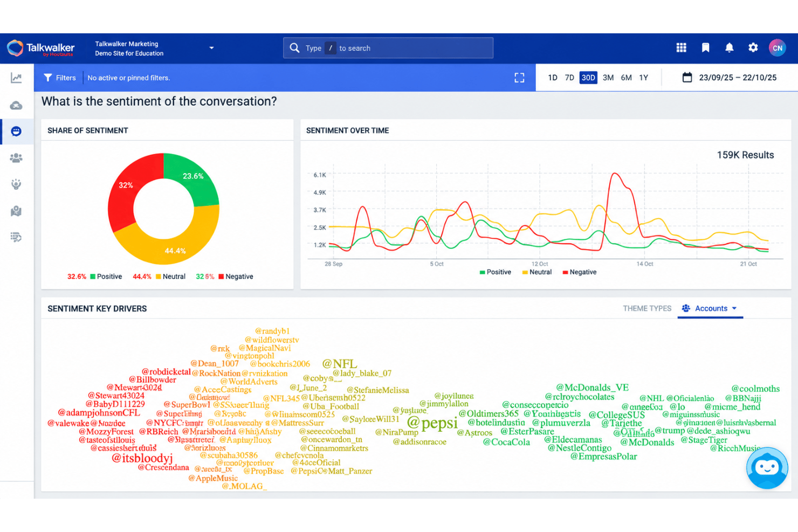Open the bookmarks icon
The height and width of the screenshot is (532, 798).
[x=705, y=48]
